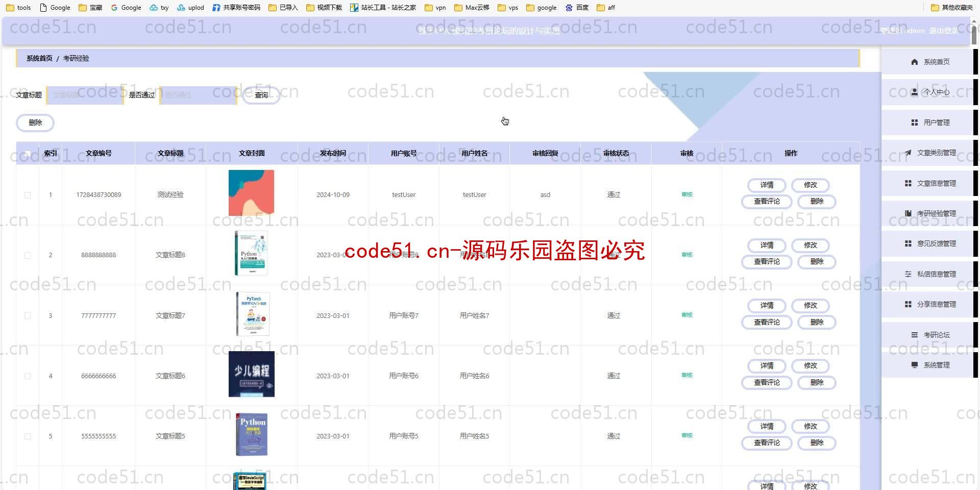Click the home icon beside 系统首页

tap(914, 62)
